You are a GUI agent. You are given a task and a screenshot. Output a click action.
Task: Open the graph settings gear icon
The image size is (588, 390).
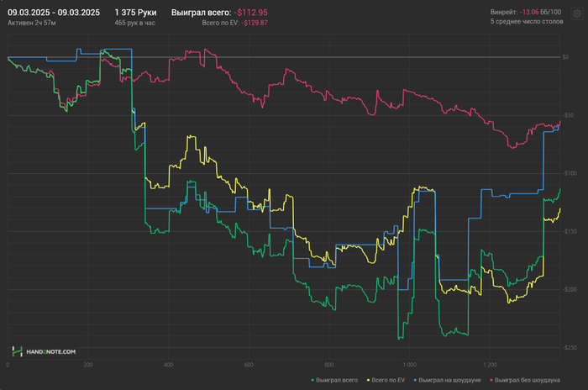click(577, 14)
